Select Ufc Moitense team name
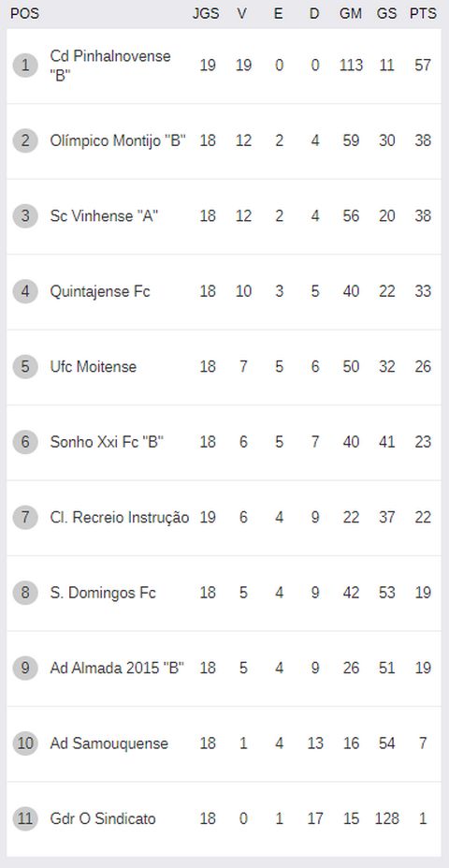The height and width of the screenshot is (868, 449). [94, 366]
